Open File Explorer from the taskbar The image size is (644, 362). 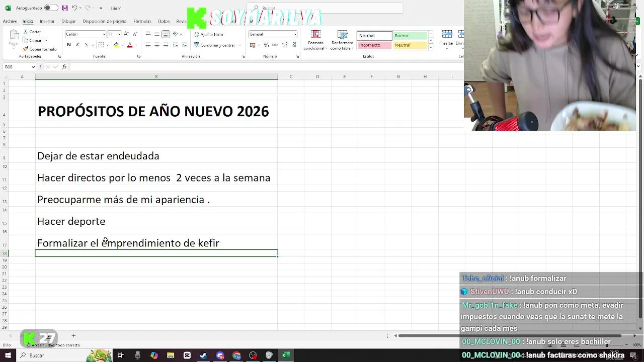pos(171,355)
